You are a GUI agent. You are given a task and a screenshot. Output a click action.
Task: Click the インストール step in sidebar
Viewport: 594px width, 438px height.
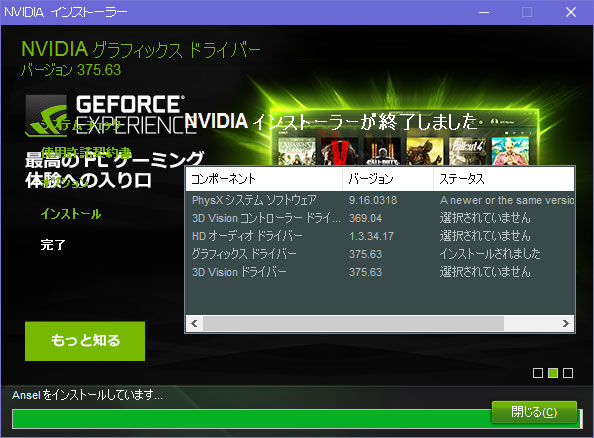pyautogui.click(x=71, y=214)
